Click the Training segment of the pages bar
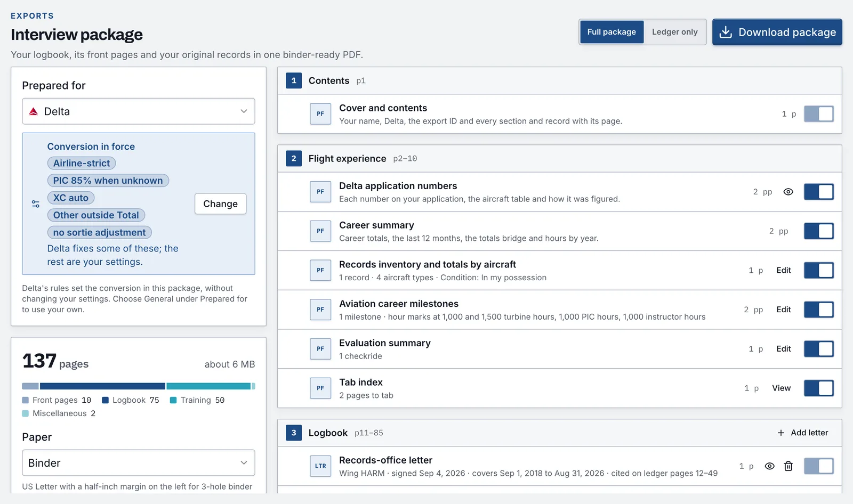This screenshot has width=853, height=504. coord(208,386)
